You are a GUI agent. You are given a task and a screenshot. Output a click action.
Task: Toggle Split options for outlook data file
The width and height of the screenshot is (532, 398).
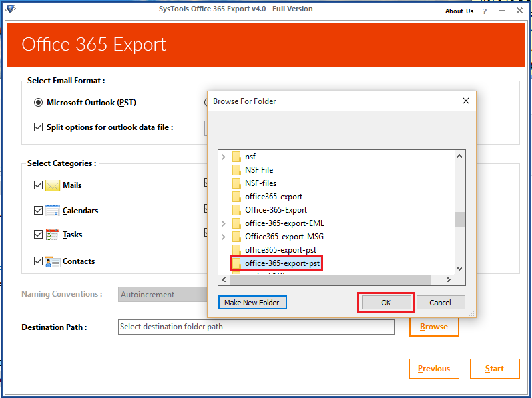(38, 127)
